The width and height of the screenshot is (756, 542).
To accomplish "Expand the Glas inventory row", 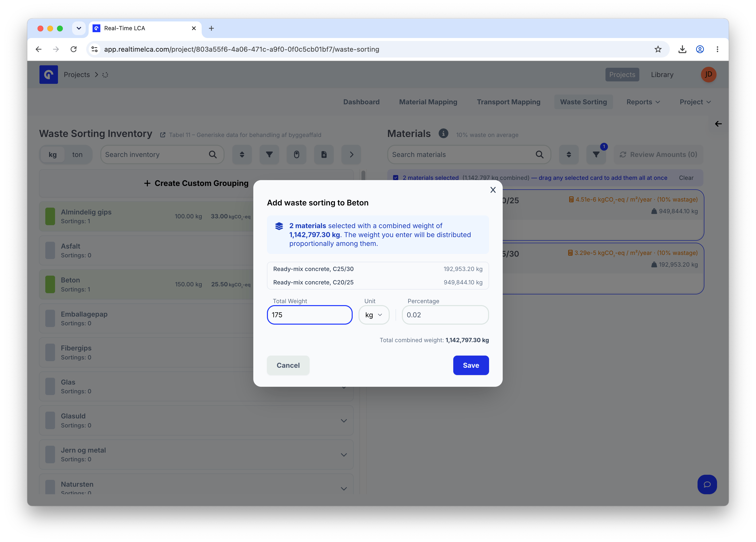I will [x=344, y=387].
